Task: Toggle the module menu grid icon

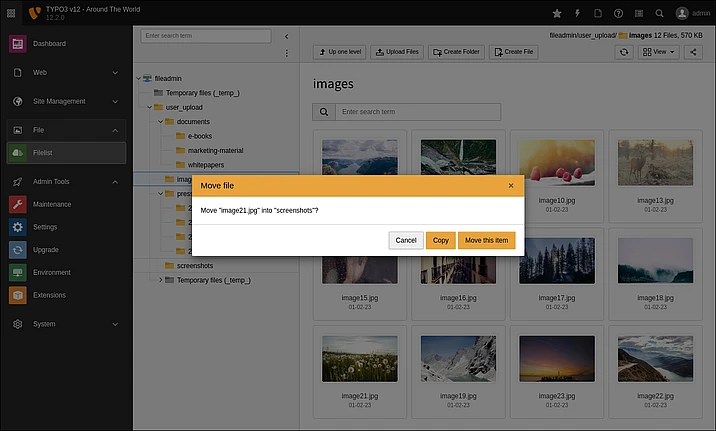Action: [x=13, y=13]
